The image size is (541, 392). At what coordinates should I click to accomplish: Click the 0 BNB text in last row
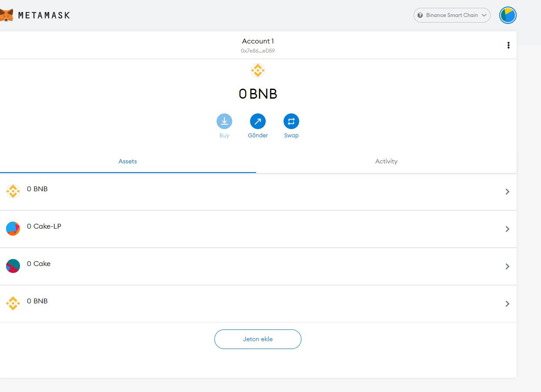click(x=37, y=301)
